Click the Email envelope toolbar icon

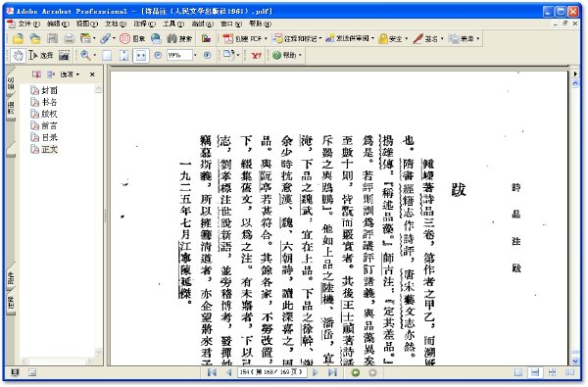coord(86,38)
